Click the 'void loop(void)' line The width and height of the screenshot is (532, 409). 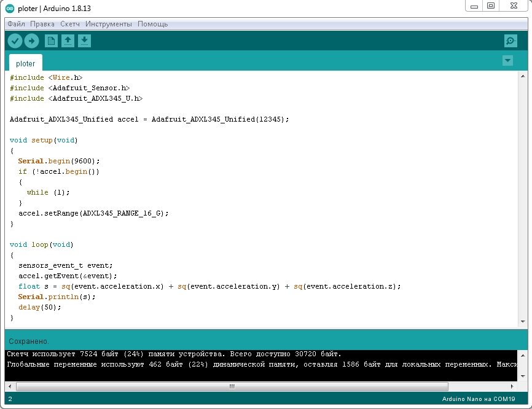pos(42,245)
